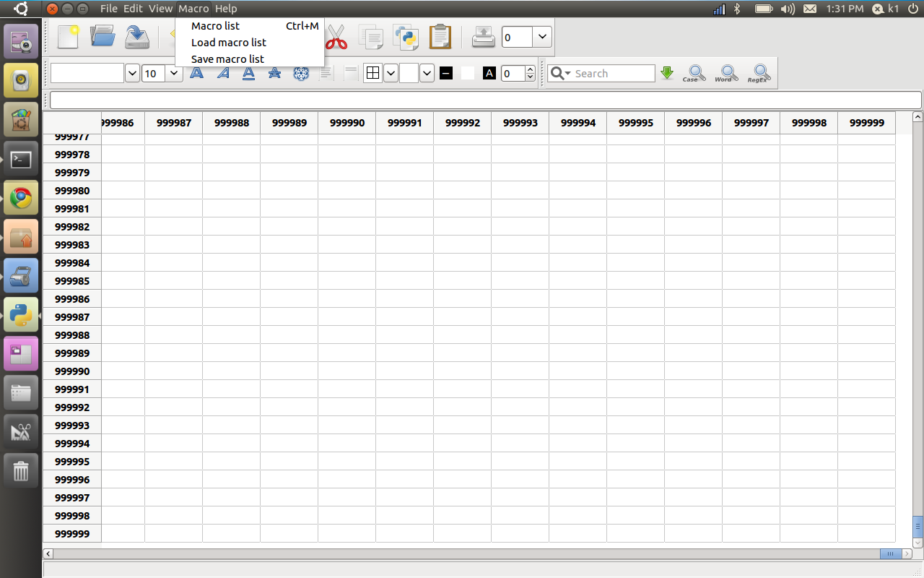Toggle underline text formatting

click(x=248, y=73)
